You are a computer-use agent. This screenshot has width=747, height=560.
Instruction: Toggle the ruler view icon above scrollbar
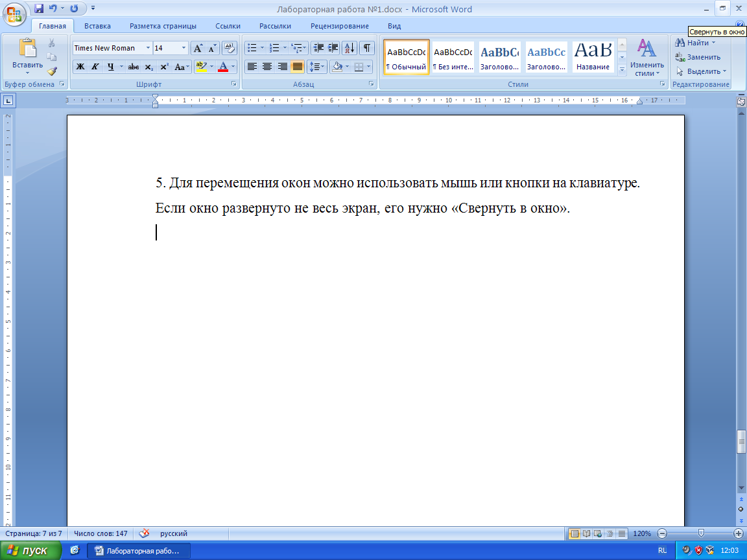[x=741, y=101]
